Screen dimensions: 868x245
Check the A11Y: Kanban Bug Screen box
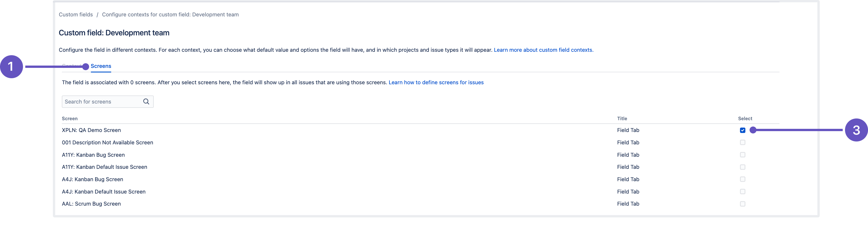(742, 155)
